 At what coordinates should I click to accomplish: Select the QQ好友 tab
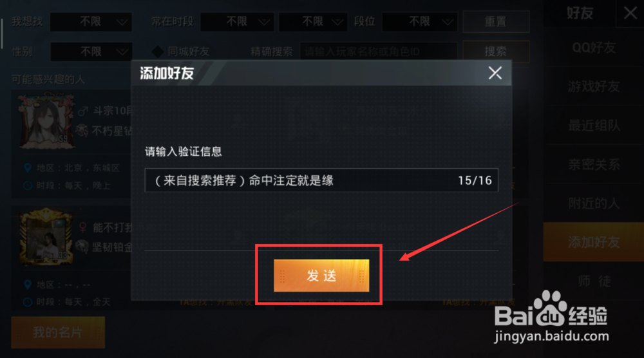pyautogui.click(x=594, y=48)
